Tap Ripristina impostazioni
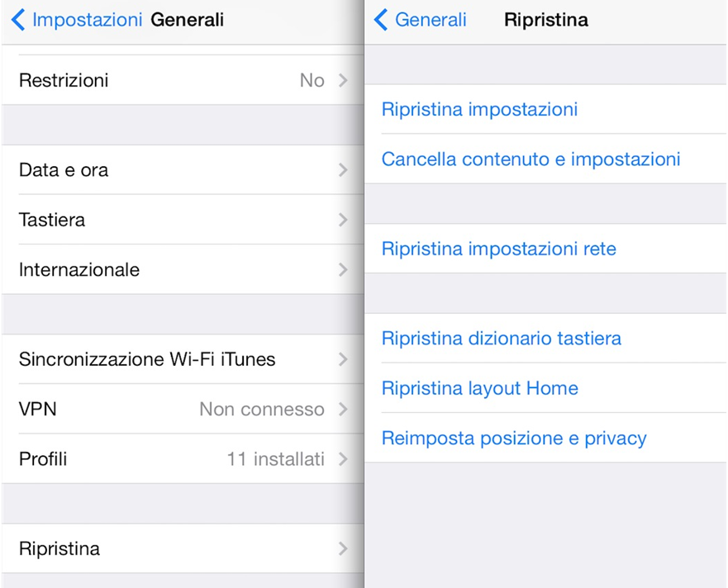Image resolution: width=728 pixels, height=588 pixels. coord(479,109)
